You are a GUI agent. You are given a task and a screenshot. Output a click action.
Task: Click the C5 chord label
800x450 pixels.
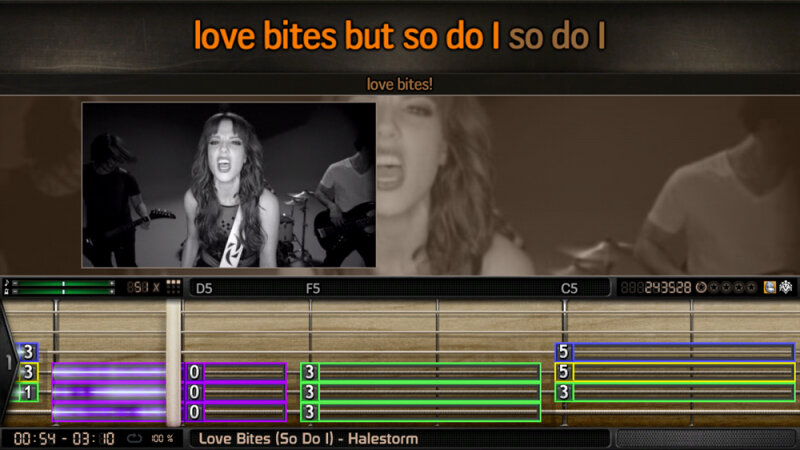(x=569, y=288)
